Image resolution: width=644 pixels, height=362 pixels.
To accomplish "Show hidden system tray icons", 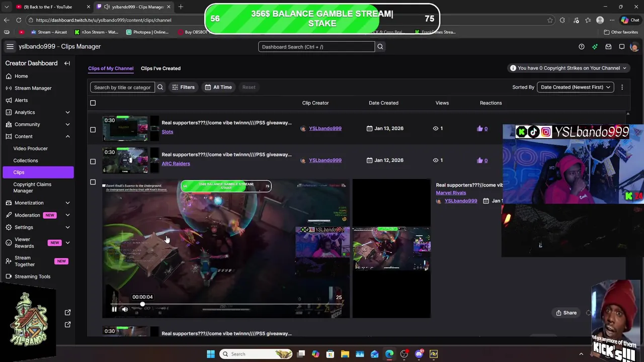I will tap(581, 354).
